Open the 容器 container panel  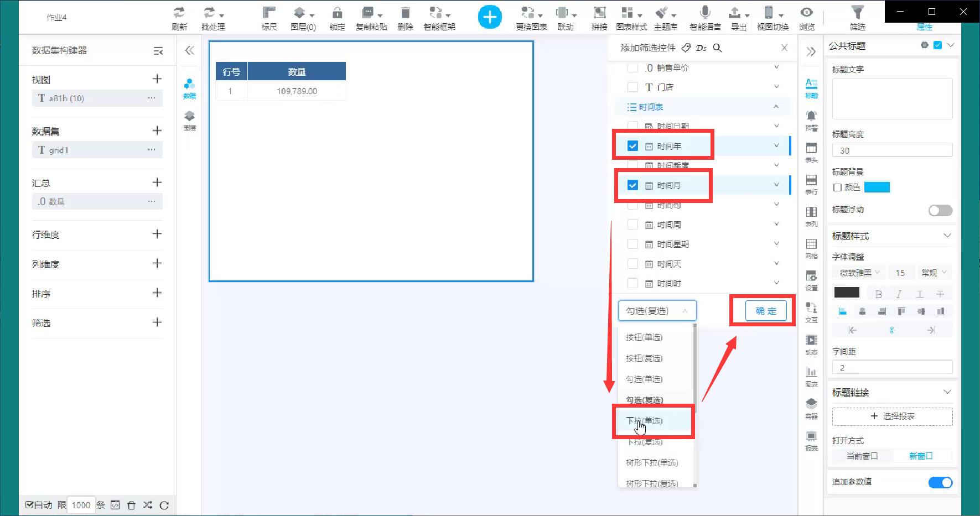pos(811,408)
